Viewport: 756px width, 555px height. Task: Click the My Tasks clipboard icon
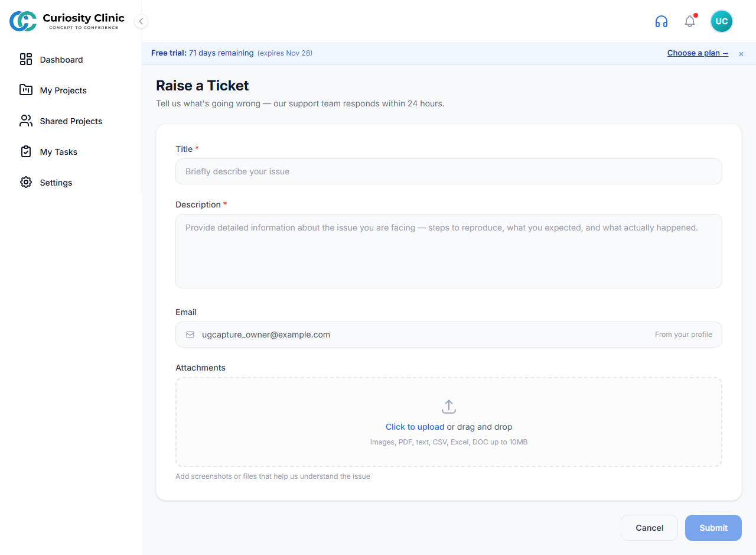[x=26, y=151]
